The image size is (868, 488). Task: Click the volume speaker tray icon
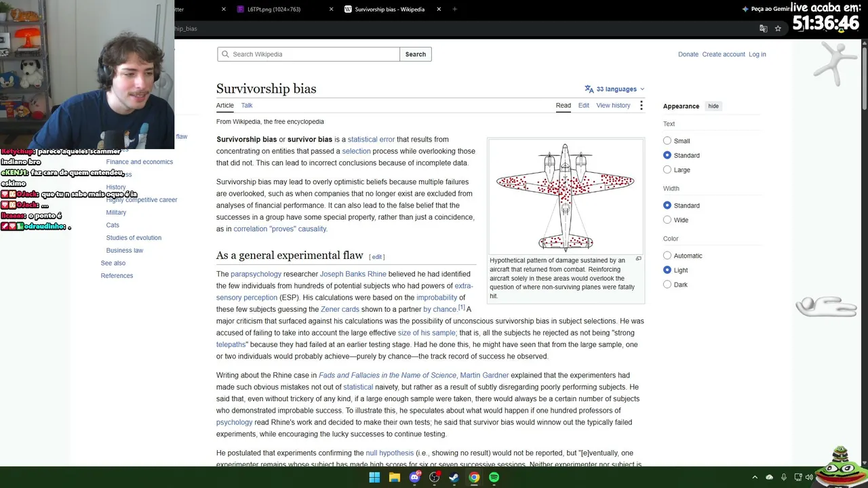pos(809,477)
